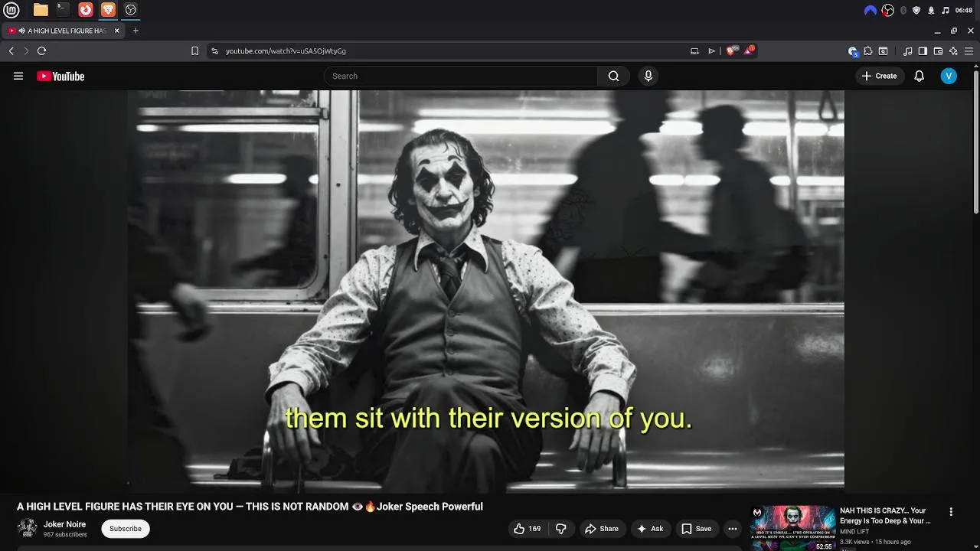This screenshot has width=980, height=551.
Task: Click the Create button
Action: (879, 76)
